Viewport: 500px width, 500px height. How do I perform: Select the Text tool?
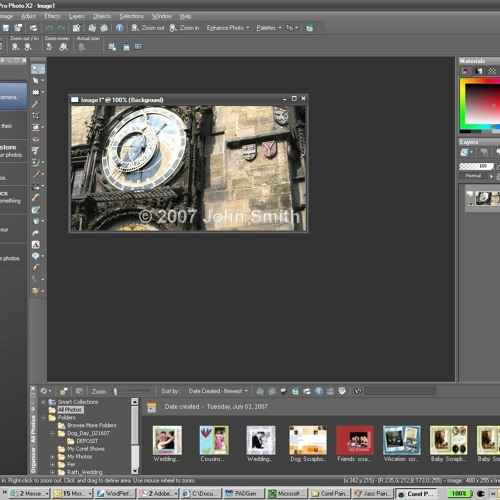36,245
